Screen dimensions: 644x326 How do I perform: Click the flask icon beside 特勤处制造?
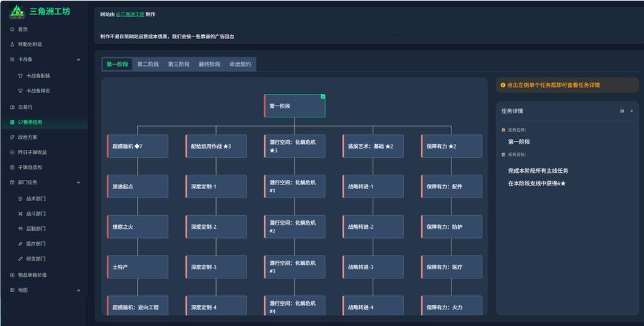click(12, 44)
